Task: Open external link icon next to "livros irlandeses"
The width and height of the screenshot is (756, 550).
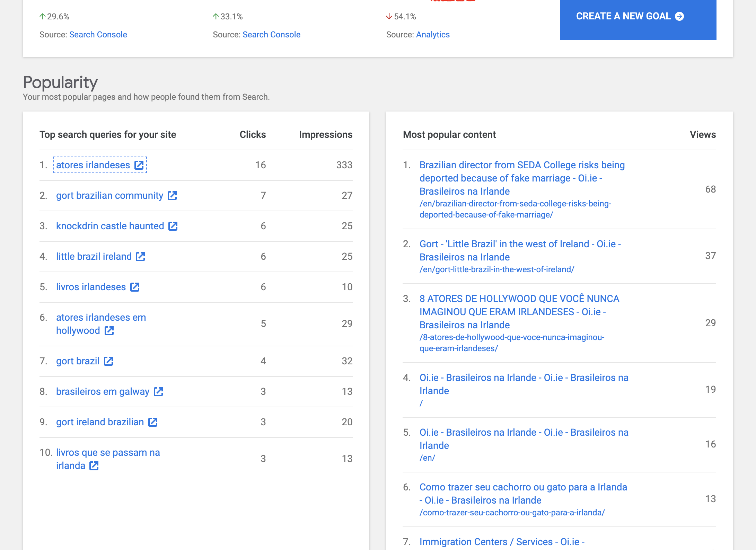Action: [x=135, y=287]
